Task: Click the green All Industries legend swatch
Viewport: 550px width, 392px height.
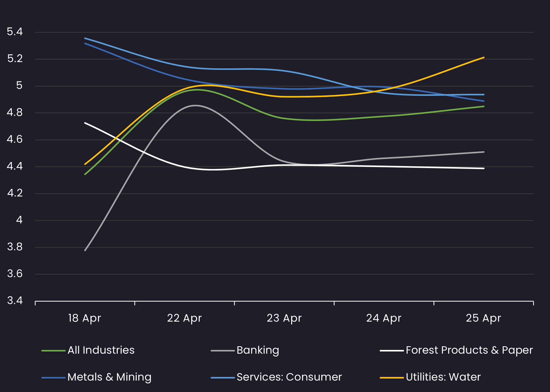Action: 53,351
